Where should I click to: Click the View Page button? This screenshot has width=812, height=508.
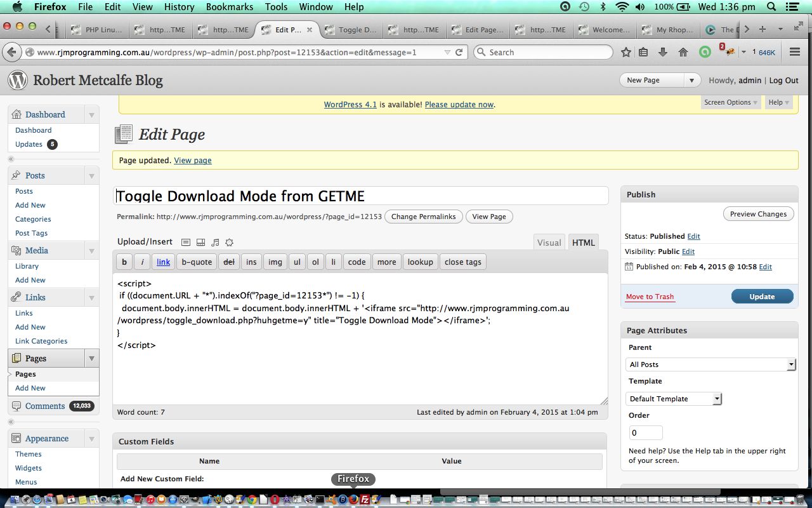point(489,217)
